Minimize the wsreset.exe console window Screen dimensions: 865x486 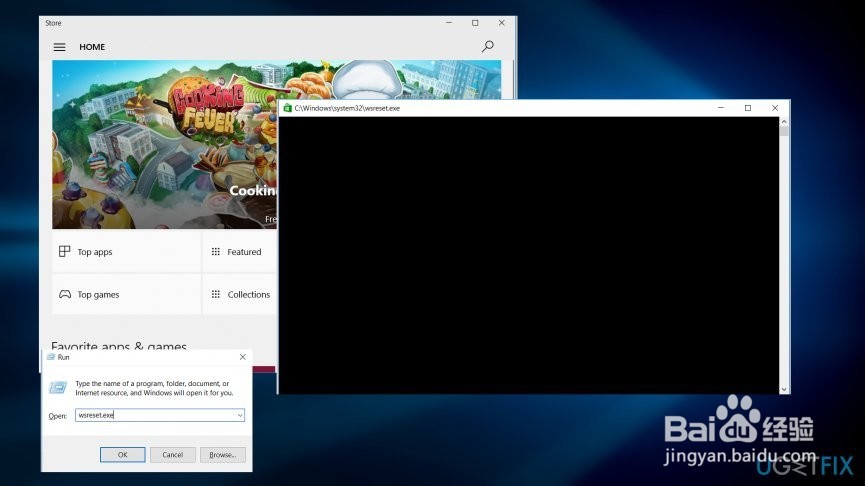point(720,108)
